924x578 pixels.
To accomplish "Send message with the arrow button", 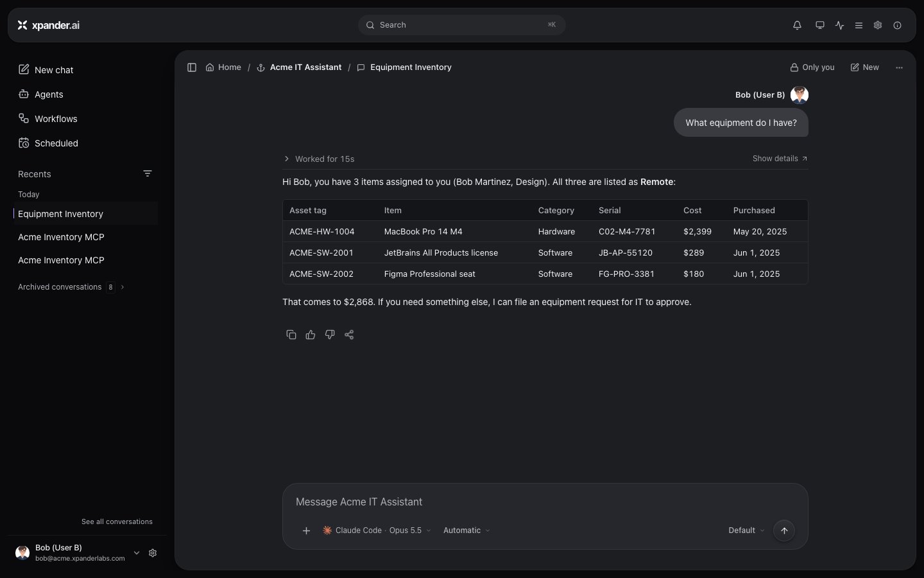I will click(784, 530).
